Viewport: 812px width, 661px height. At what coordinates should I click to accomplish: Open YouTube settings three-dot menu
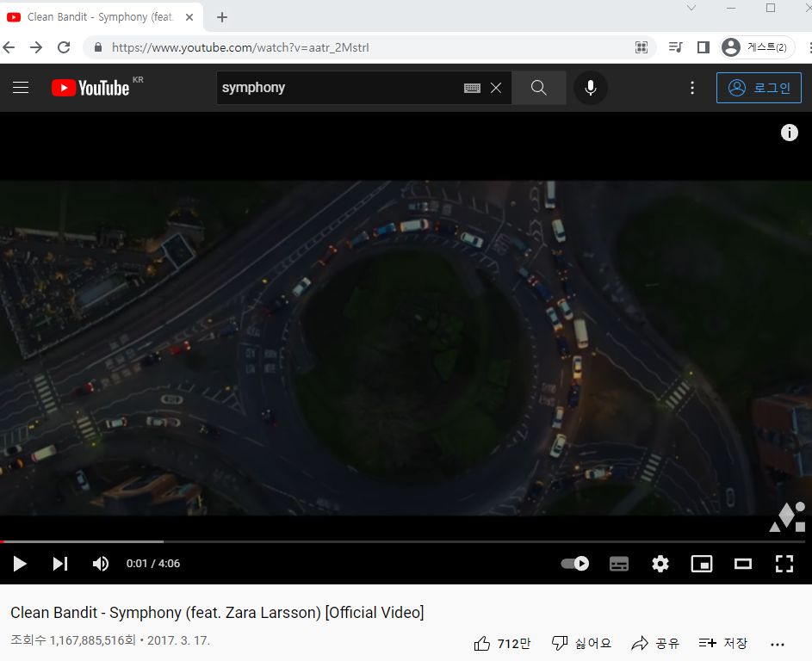pyautogui.click(x=692, y=88)
